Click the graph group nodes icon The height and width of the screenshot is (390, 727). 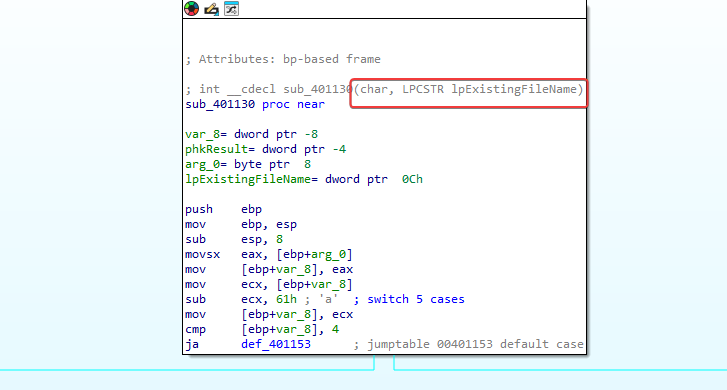point(231,8)
